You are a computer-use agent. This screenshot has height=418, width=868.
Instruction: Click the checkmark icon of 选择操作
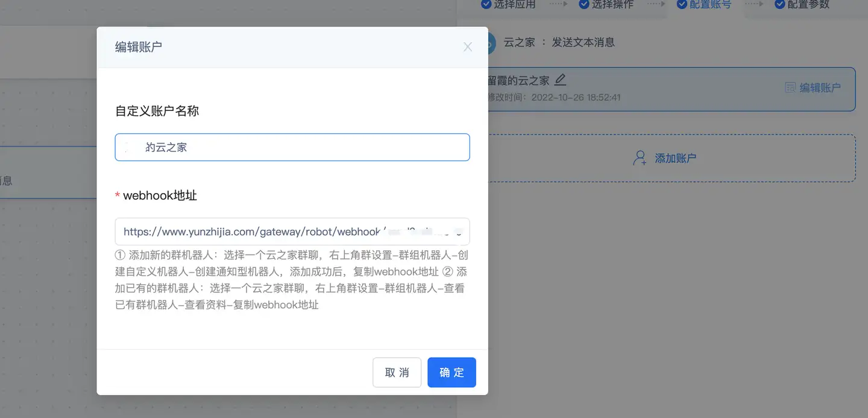[x=583, y=4]
